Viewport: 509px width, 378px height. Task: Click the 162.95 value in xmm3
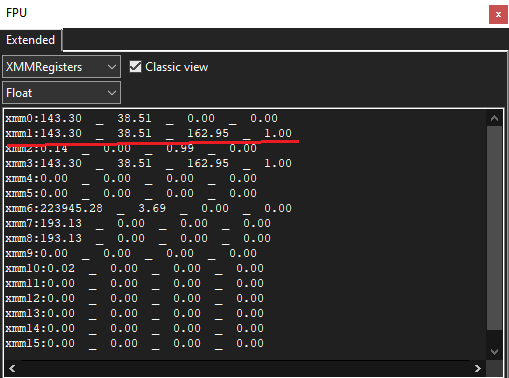208,163
